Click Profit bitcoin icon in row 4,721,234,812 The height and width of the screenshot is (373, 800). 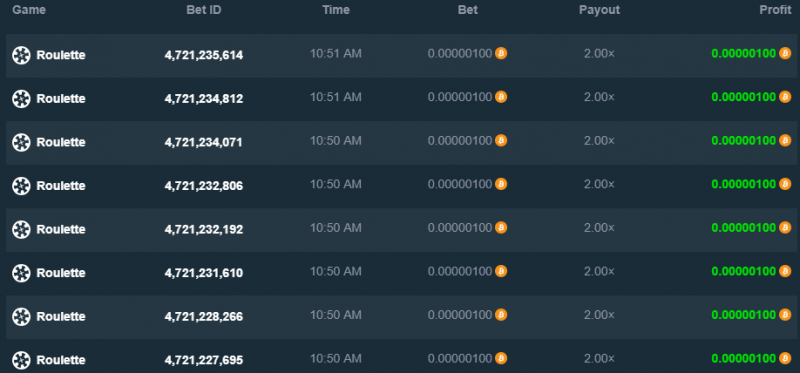(785, 96)
